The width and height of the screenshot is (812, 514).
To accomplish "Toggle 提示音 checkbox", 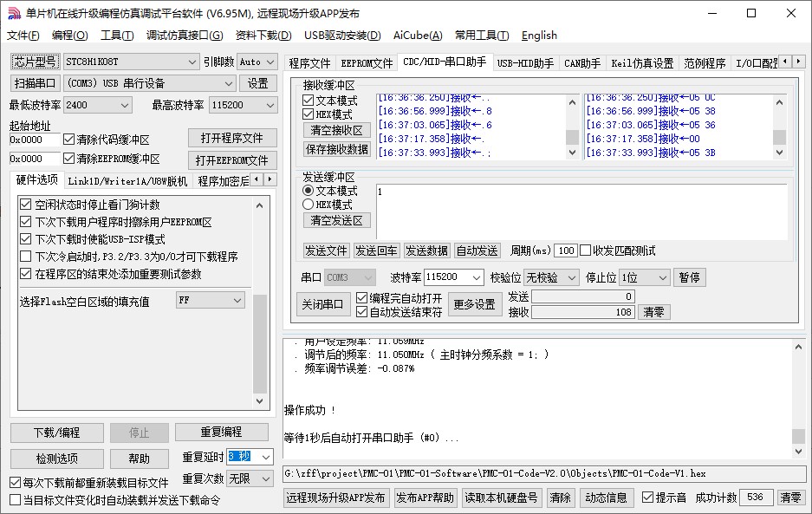I will pyautogui.click(x=647, y=498).
